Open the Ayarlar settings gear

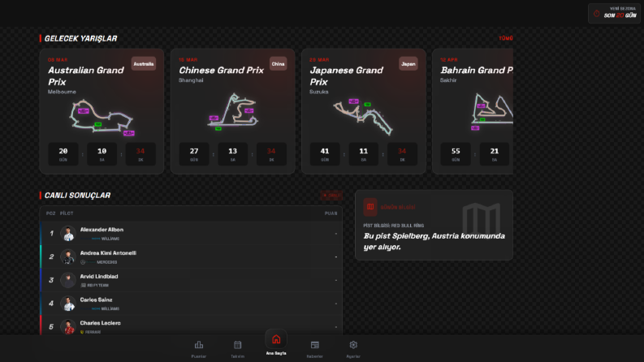click(353, 345)
